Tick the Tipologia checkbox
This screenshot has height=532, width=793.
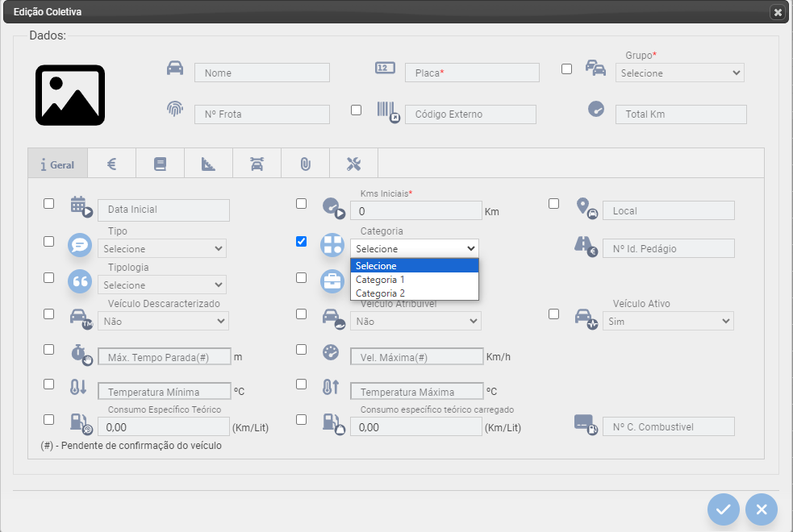pyautogui.click(x=48, y=277)
